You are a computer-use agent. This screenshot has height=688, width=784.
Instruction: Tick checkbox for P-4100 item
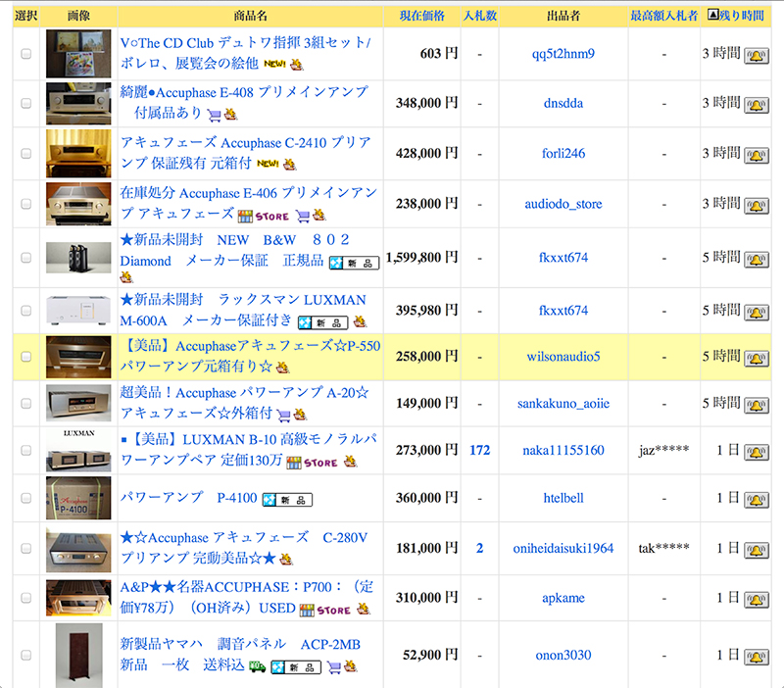(26, 498)
